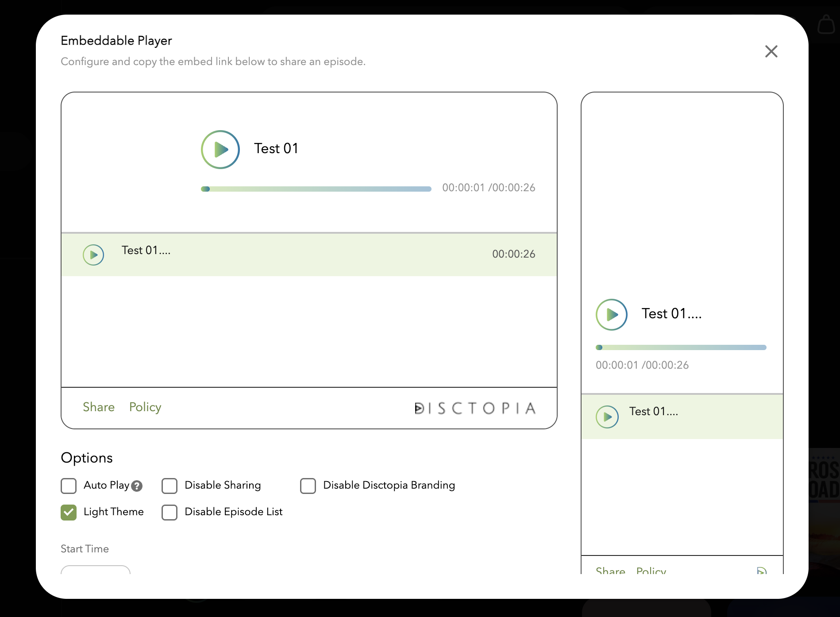Click the Start Time input field
This screenshot has width=840, height=617.
pyautogui.click(x=96, y=570)
